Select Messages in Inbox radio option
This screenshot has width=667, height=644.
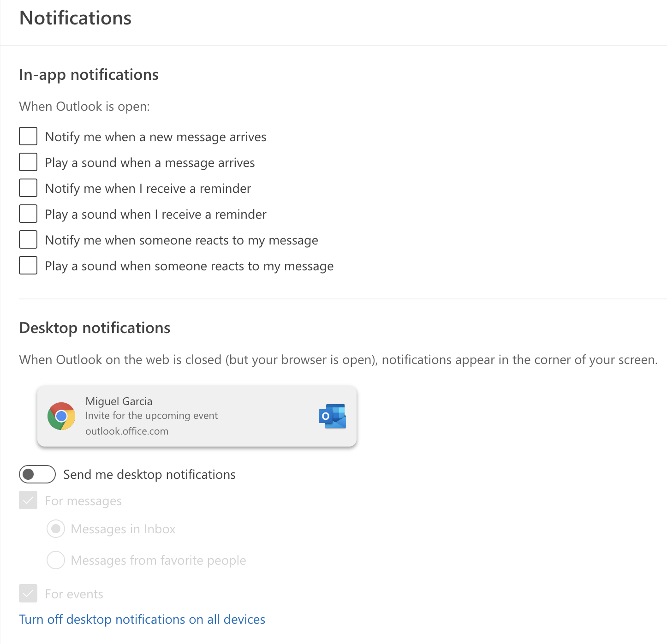point(56,529)
